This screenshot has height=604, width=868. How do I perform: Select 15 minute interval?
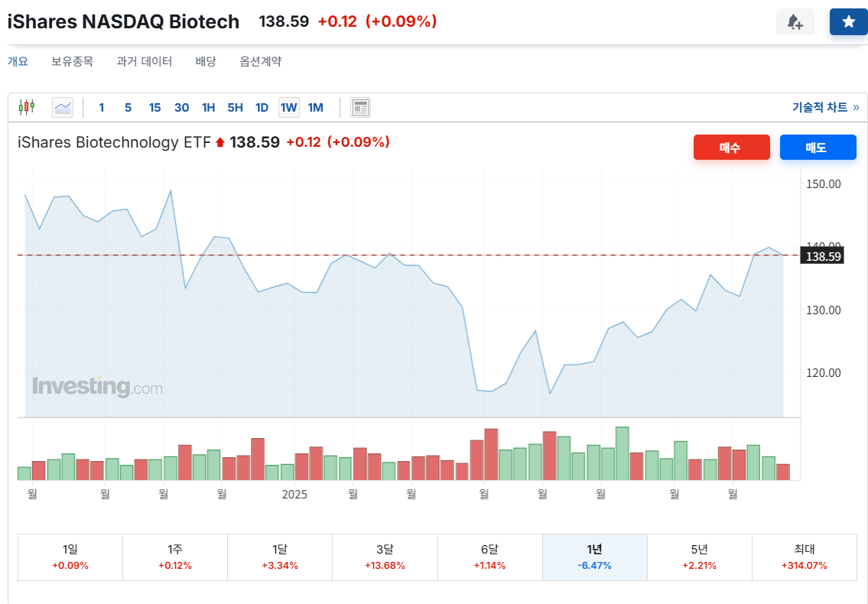pos(154,107)
